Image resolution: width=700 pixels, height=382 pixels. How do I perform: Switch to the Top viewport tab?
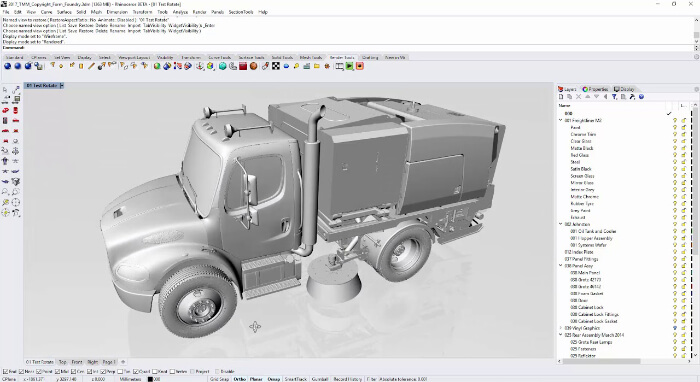tap(62, 362)
